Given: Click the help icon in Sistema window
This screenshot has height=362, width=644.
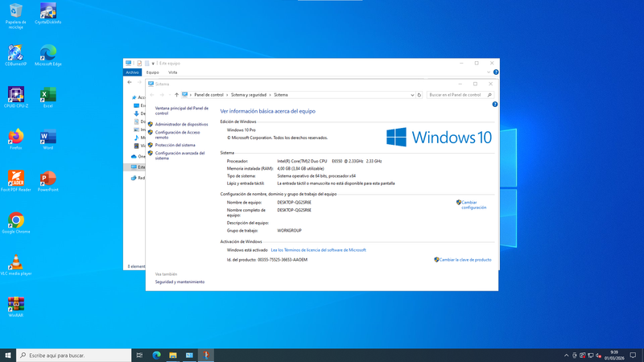Looking at the screenshot, I should pos(495,105).
